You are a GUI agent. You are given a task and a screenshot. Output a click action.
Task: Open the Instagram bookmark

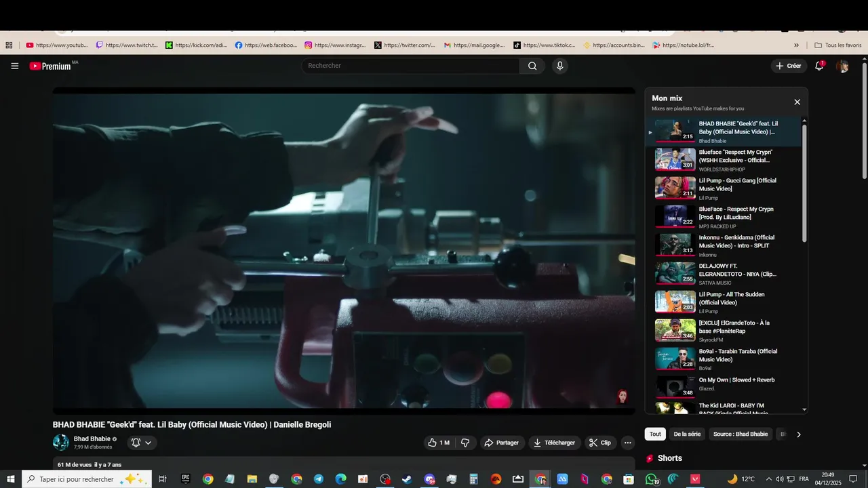pos(336,45)
